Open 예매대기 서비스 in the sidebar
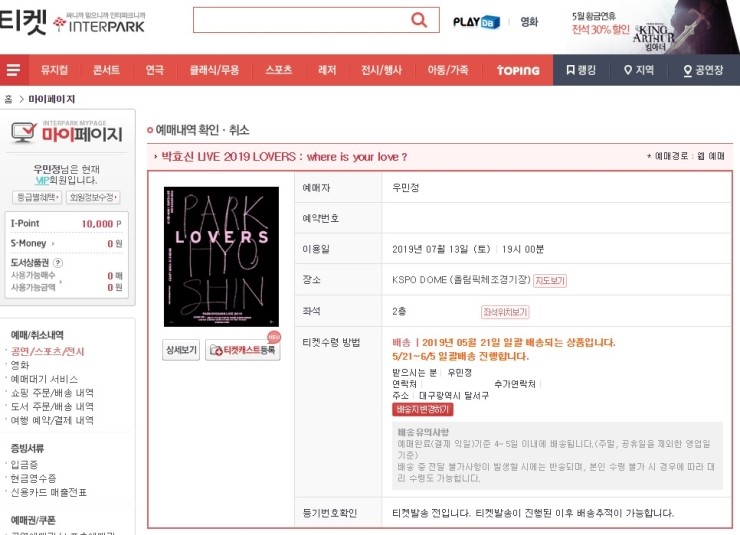The width and height of the screenshot is (740, 535). (x=44, y=379)
